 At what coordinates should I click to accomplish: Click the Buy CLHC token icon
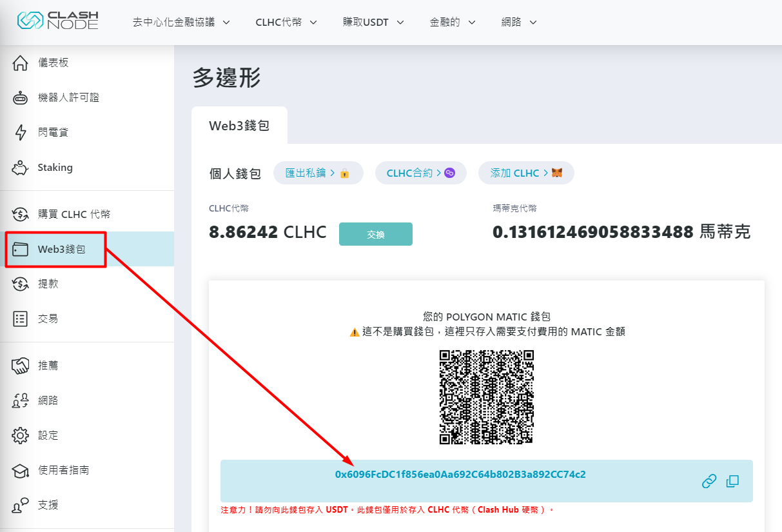(x=21, y=214)
